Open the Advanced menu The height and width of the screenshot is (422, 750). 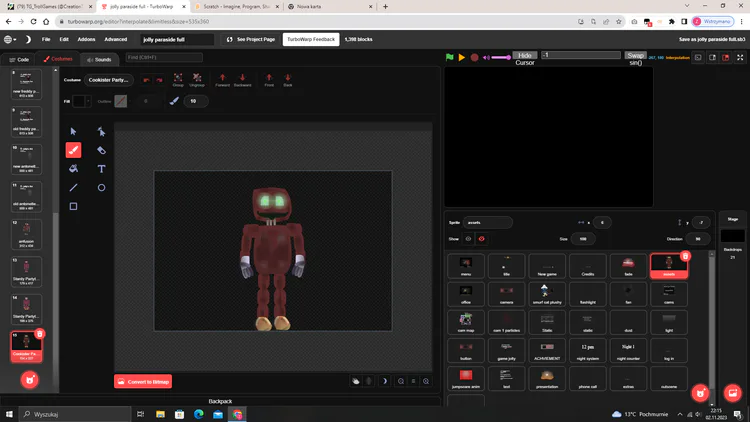coord(116,39)
